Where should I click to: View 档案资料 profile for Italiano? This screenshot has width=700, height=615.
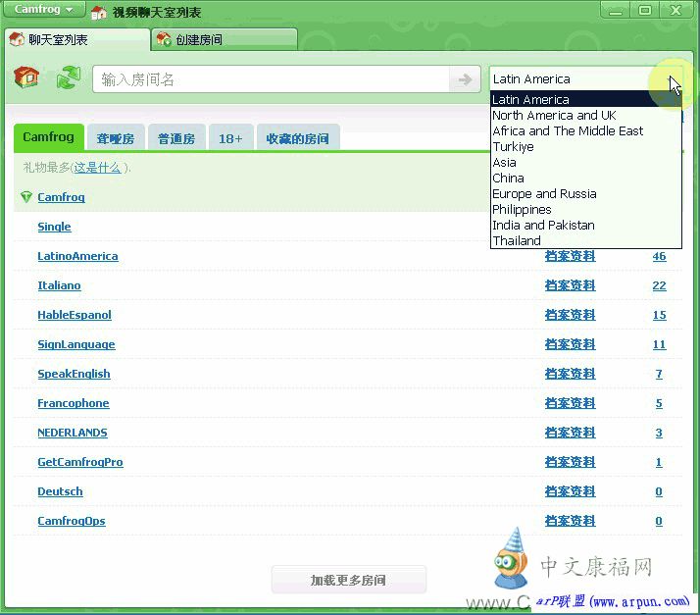click(x=570, y=285)
